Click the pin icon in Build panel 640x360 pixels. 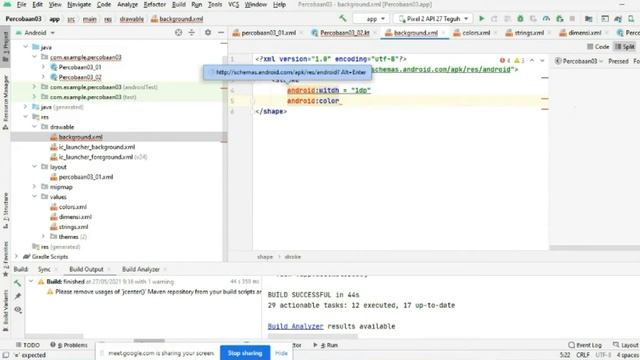tap(18, 296)
